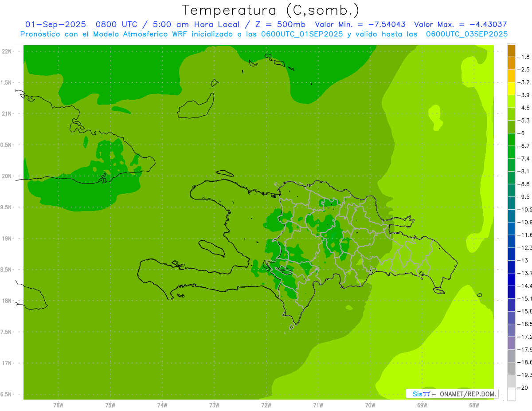
Task: Select the '01-Sep-2025' date text
Action: (x=55, y=25)
